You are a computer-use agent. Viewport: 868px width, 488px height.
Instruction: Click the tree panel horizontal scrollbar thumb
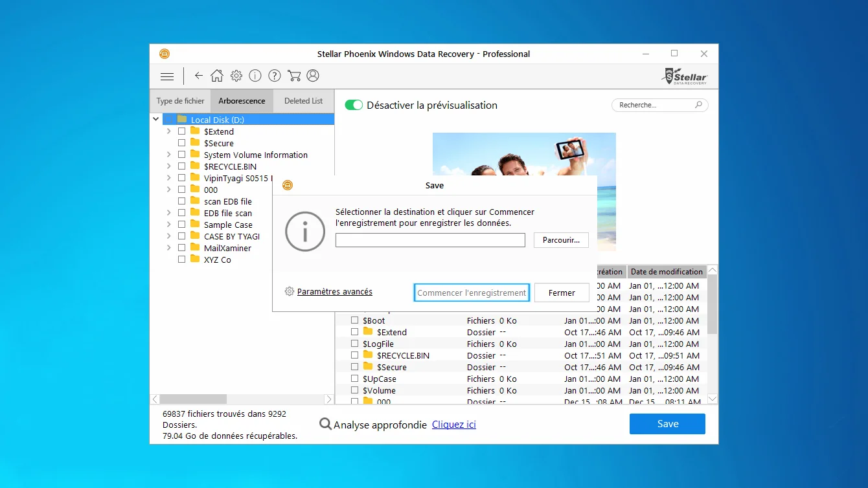pyautogui.click(x=193, y=399)
